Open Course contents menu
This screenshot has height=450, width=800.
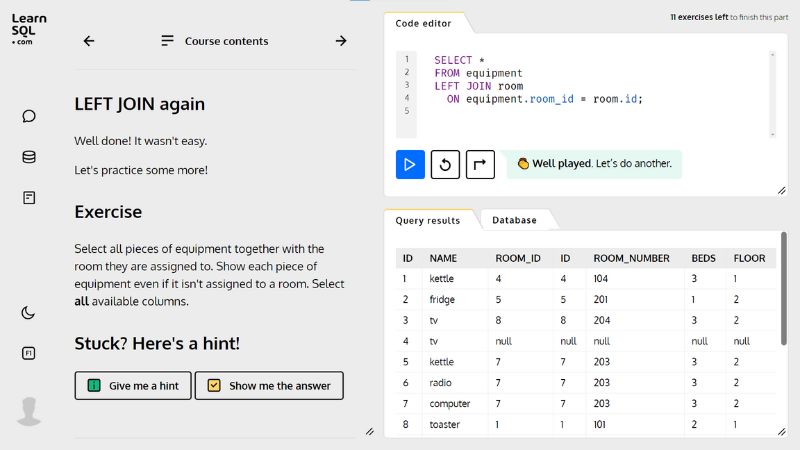(x=215, y=41)
